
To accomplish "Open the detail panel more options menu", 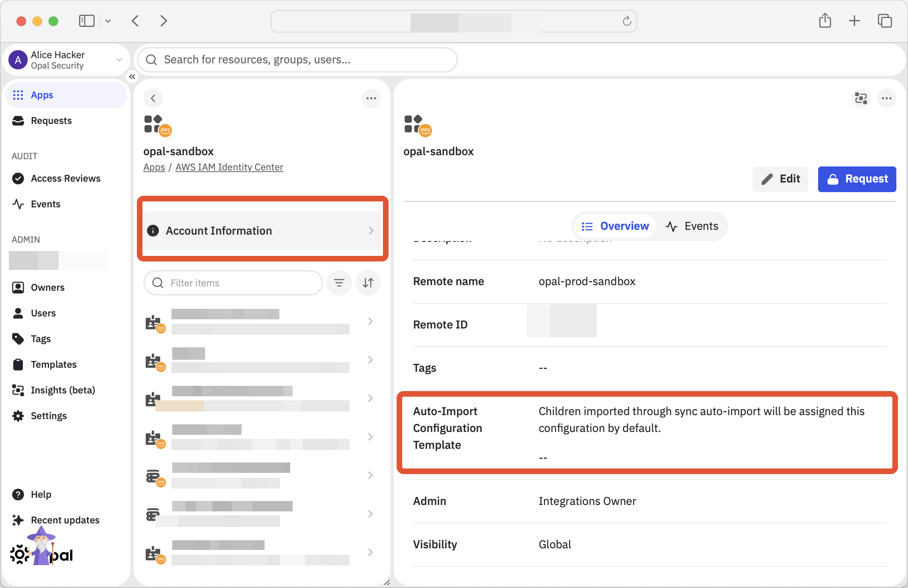I will tap(887, 98).
